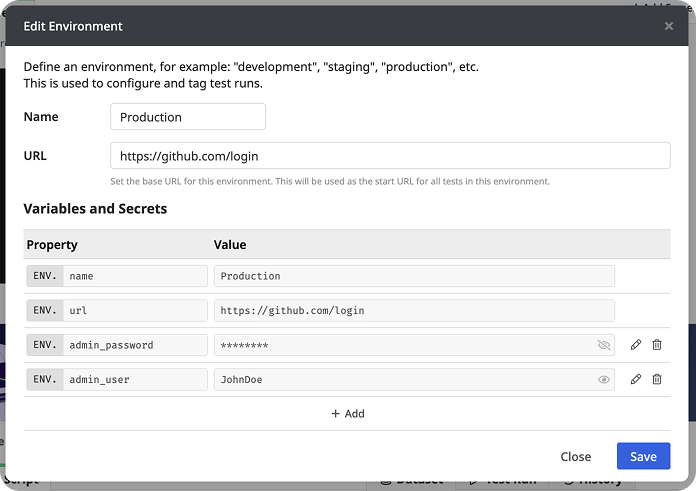
Task: Click the environment URL input field
Action: [390, 156]
